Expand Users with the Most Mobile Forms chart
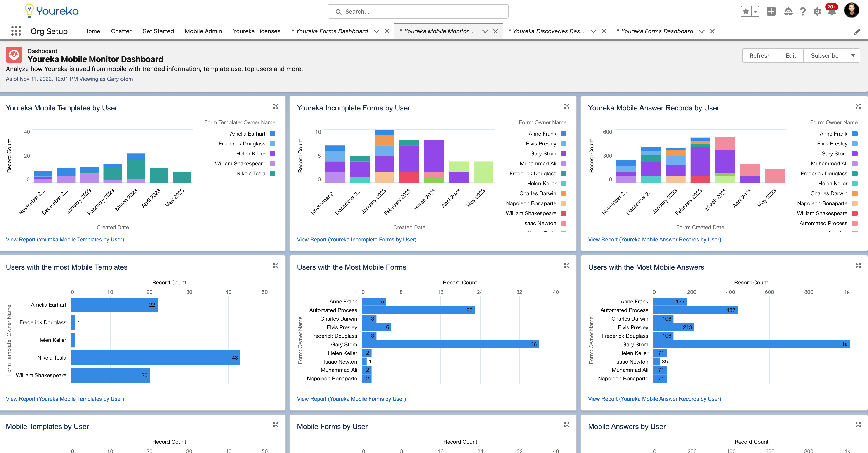Screen dimensions: 868x453 567,265
